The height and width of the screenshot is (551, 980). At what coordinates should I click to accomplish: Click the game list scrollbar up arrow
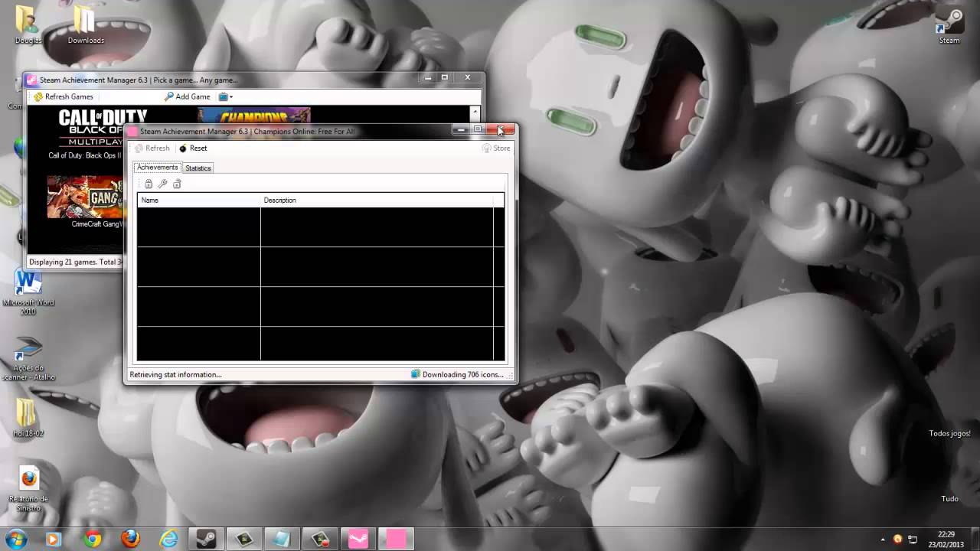coord(475,112)
